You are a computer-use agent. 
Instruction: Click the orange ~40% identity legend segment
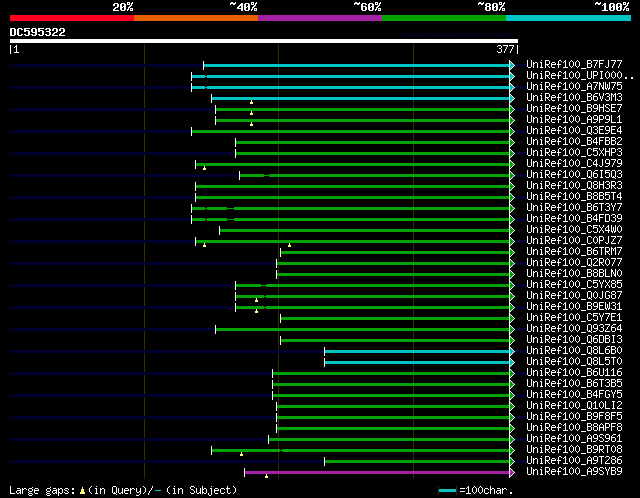196,18
